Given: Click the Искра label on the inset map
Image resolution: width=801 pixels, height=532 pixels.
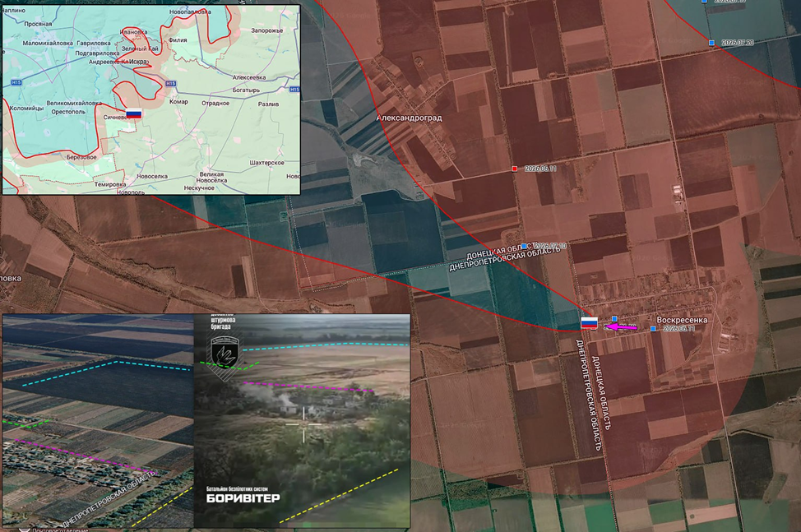Looking at the screenshot, I should pos(138,62).
